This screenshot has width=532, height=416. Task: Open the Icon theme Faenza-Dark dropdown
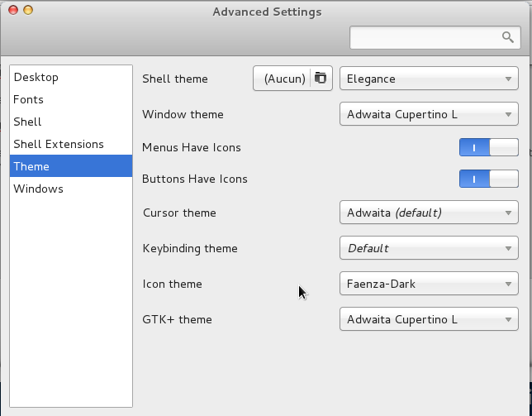coord(429,284)
